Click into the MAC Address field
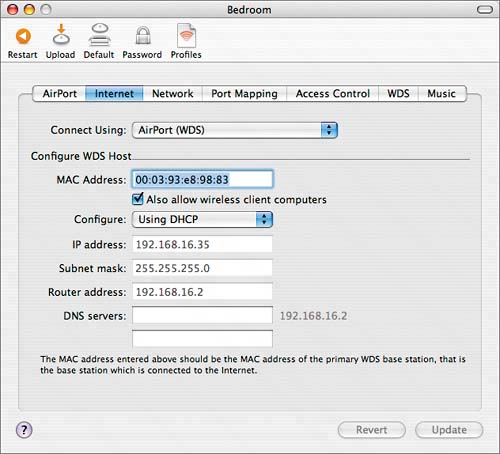This screenshot has height=454, width=500. 202,180
